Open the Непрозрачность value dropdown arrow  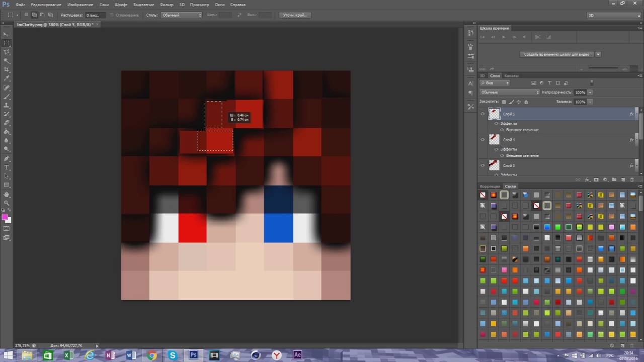coord(590,93)
